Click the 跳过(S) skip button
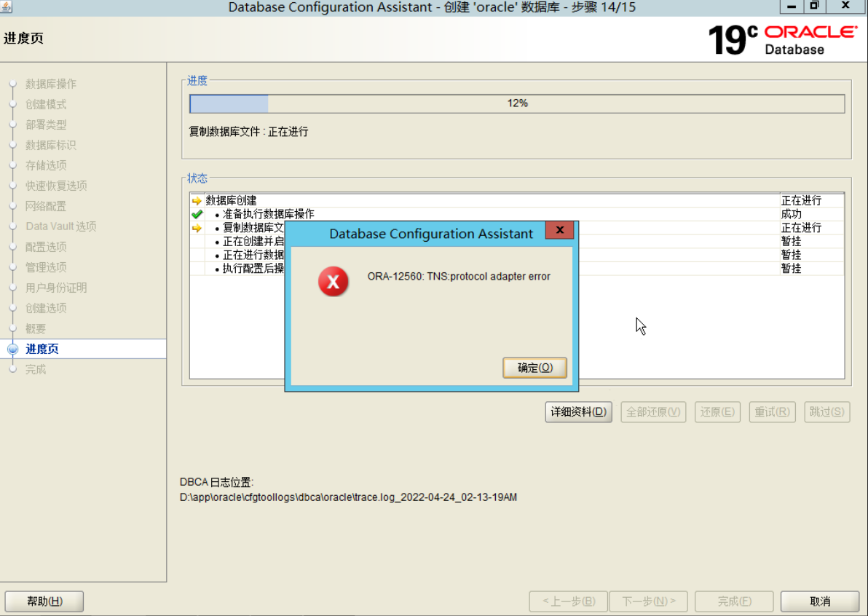This screenshot has width=868, height=616. tap(827, 412)
